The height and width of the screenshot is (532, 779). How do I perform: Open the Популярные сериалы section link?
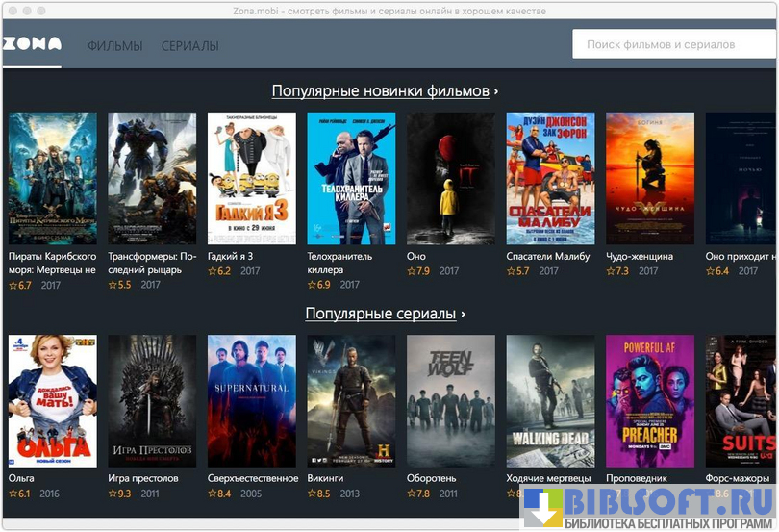380,314
